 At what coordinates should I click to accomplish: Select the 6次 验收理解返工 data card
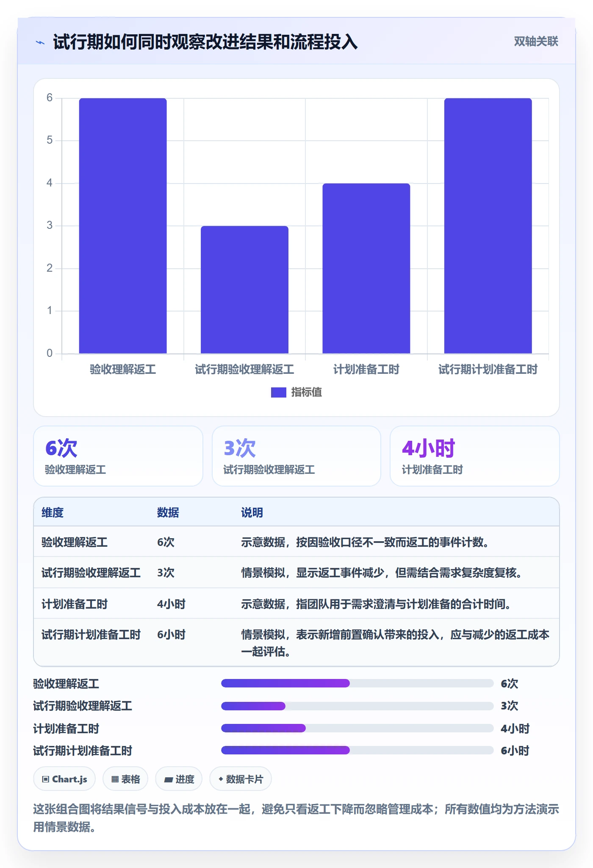[x=118, y=456]
